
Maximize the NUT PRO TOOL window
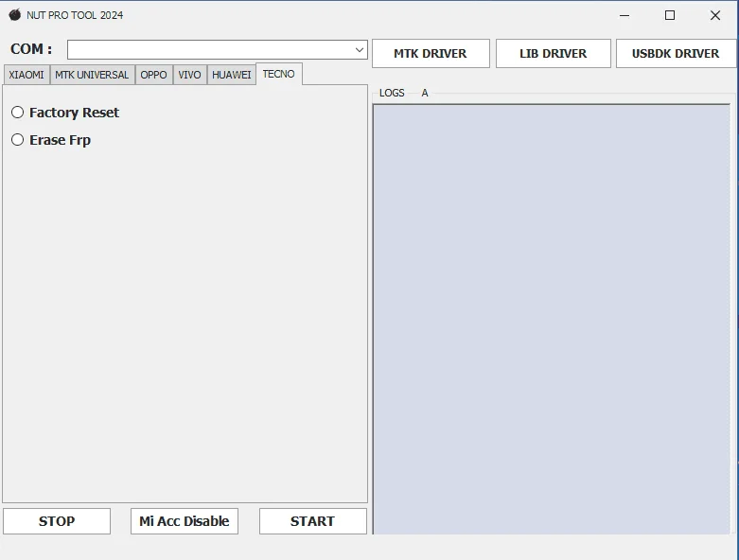pyautogui.click(x=670, y=15)
